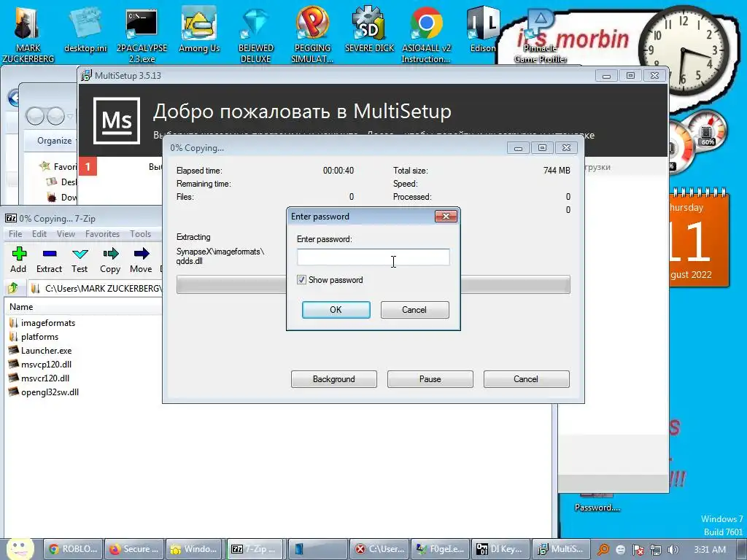Click Cancel in the Enter password dialog
The height and width of the screenshot is (560, 747).
(x=414, y=309)
